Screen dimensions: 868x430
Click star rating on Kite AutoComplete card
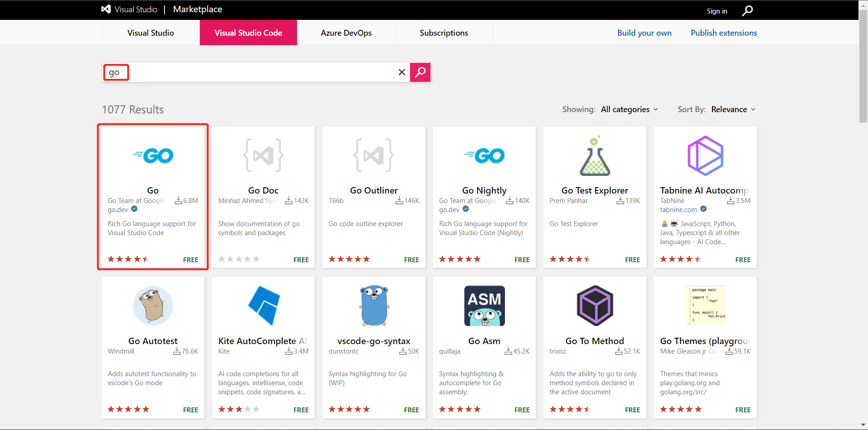coord(239,409)
